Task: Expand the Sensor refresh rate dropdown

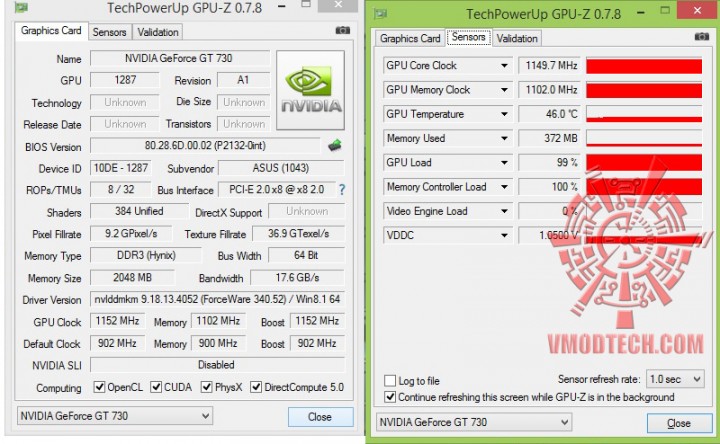Action: pyautogui.click(x=675, y=379)
